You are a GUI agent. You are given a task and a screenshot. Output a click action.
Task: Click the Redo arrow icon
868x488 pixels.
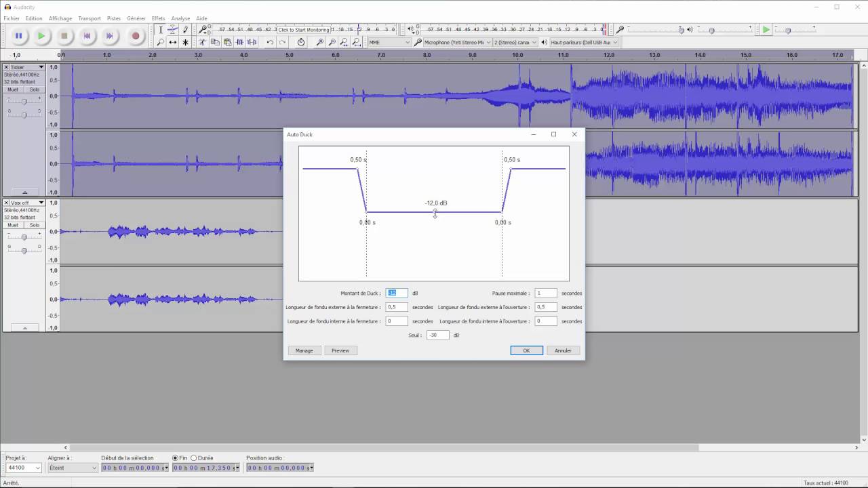click(x=283, y=42)
